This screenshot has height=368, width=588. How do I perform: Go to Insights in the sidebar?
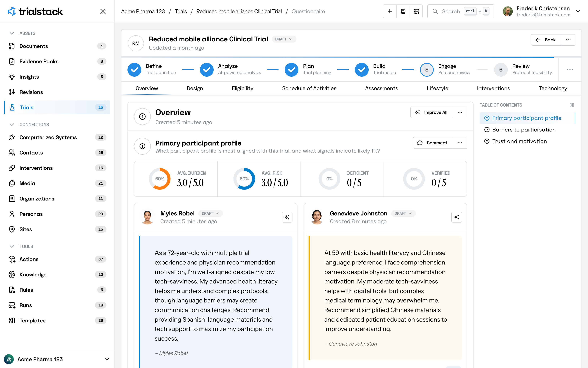(57, 77)
